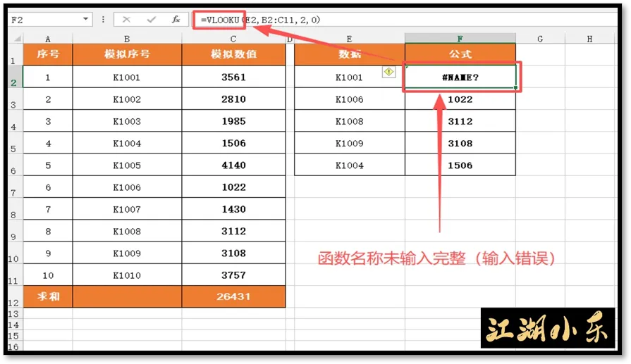Select cell K1003
Viewport: 631px width, 364px height.
(127, 121)
